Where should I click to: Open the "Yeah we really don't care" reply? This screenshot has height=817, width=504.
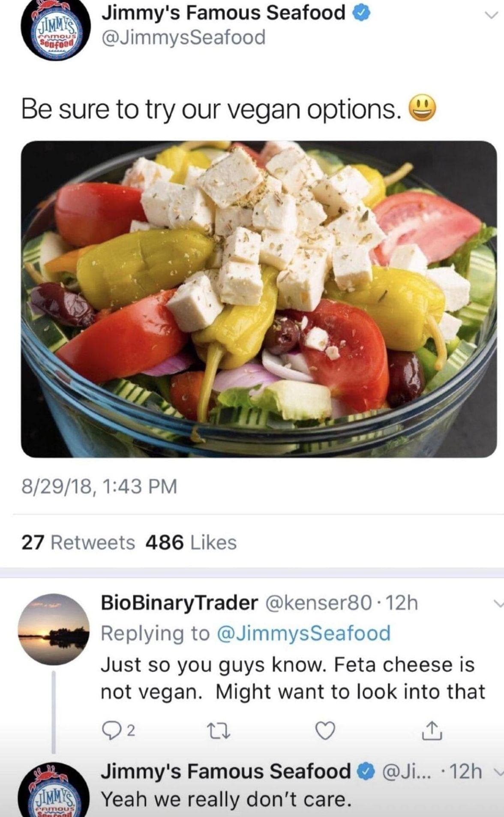(225, 799)
